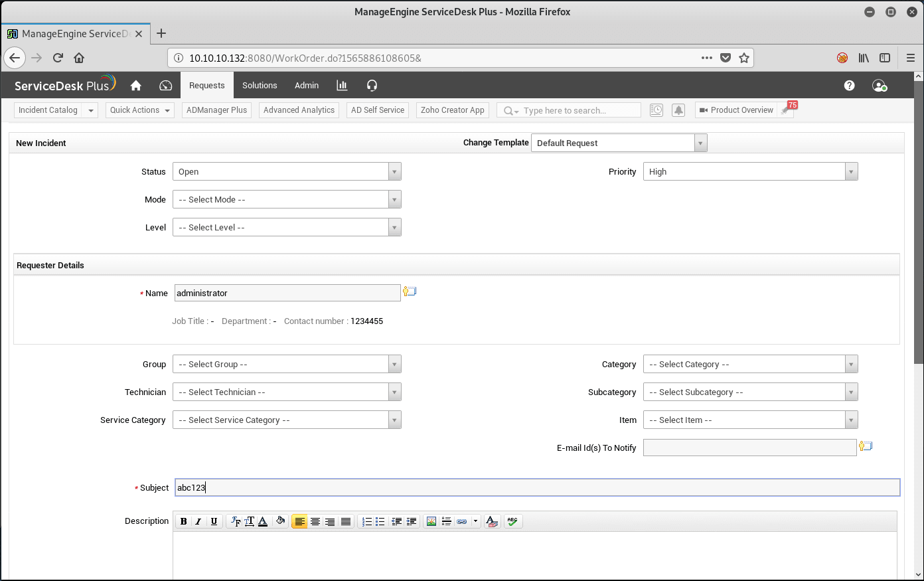The image size is (924, 581).
Task: Click the Zoho Creator App button
Action: point(453,110)
